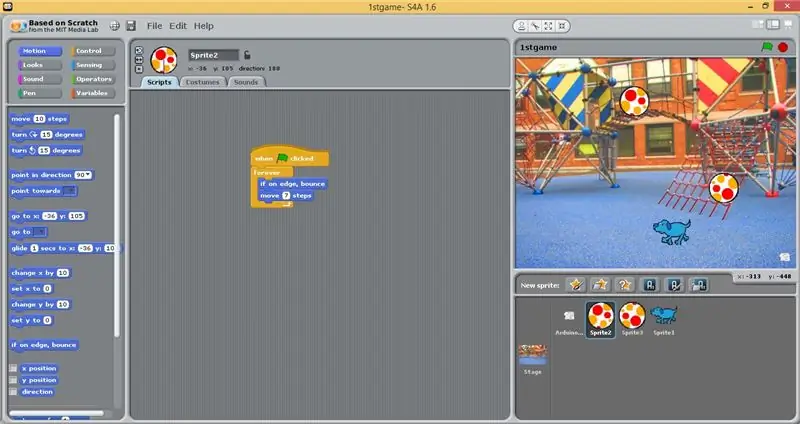
Task: Select the Control block category
Action: [93, 51]
